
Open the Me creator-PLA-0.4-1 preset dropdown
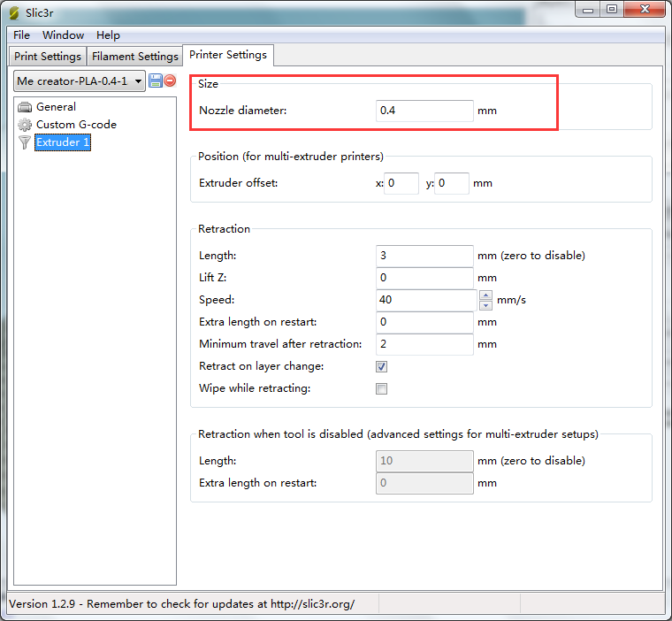click(x=79, y=81)
